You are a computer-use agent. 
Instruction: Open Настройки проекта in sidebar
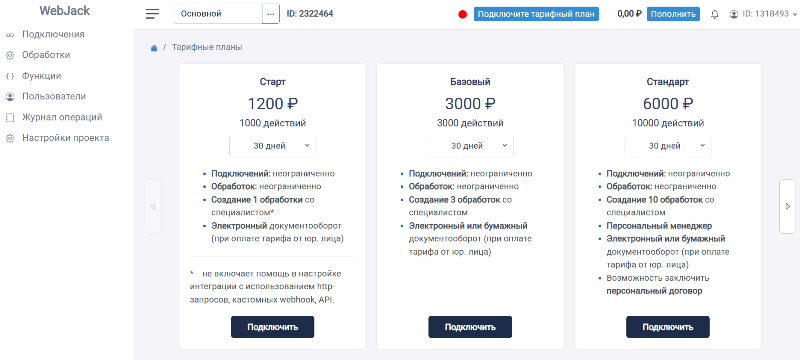[x=65, y=138]
